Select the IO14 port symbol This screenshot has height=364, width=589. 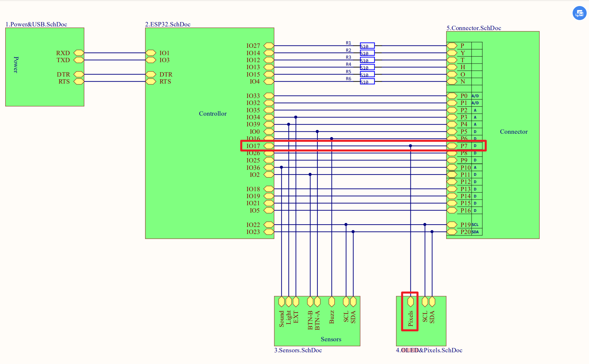point(269,53)
